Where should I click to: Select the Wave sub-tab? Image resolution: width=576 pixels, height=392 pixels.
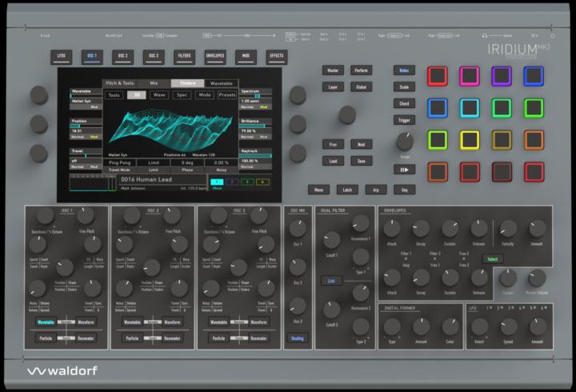[x=159, y=95]
